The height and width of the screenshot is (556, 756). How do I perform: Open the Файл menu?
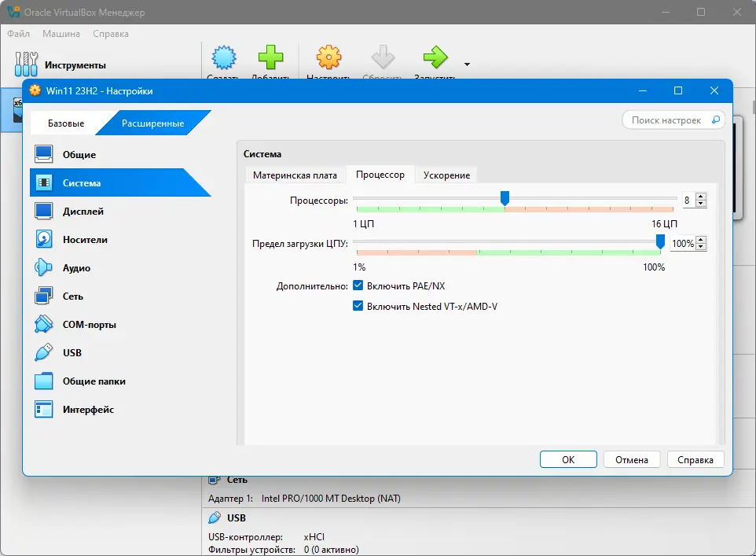(x=18, y=34)
